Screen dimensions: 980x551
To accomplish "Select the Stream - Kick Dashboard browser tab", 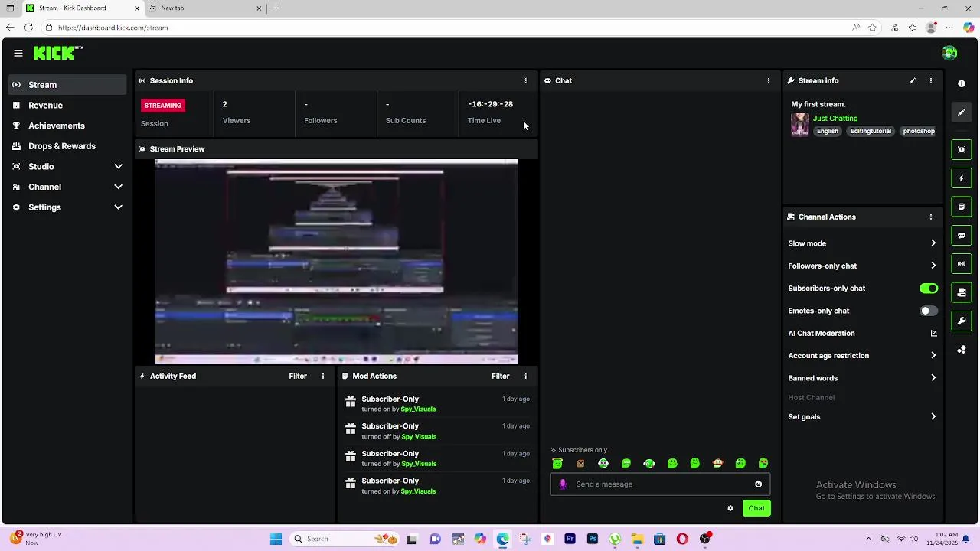I will coord(82,8).
